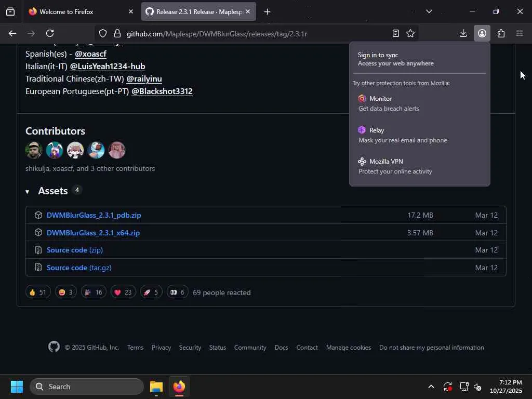The image size is (532, 399).
Task: Download DWMBlurGlass_2.3.1_x64.zip
Action: pyautogui.click(x=94, y=233)
